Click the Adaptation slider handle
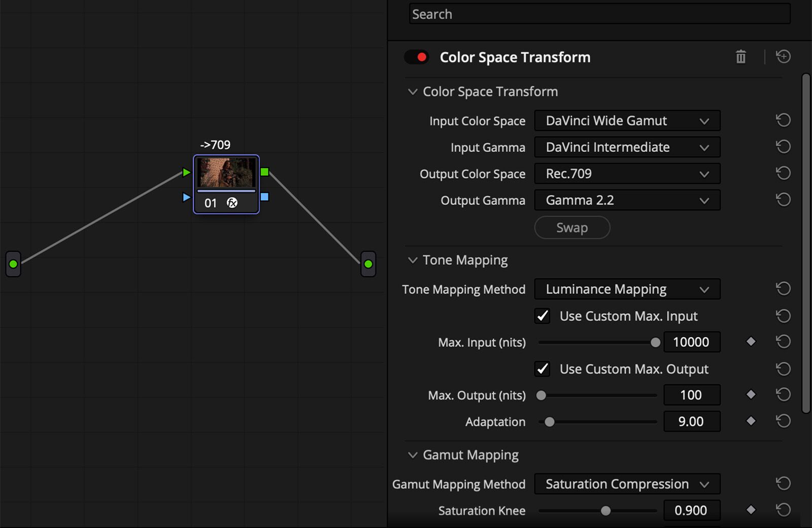 click(550, 421)
